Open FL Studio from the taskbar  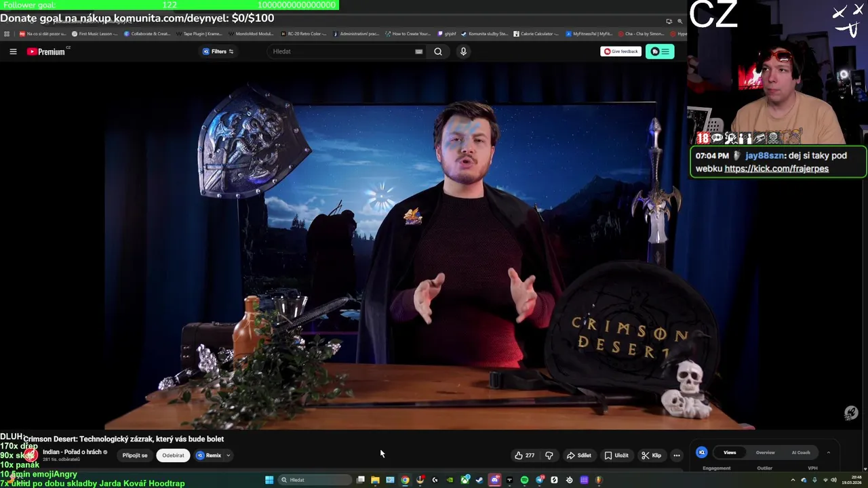599,480
